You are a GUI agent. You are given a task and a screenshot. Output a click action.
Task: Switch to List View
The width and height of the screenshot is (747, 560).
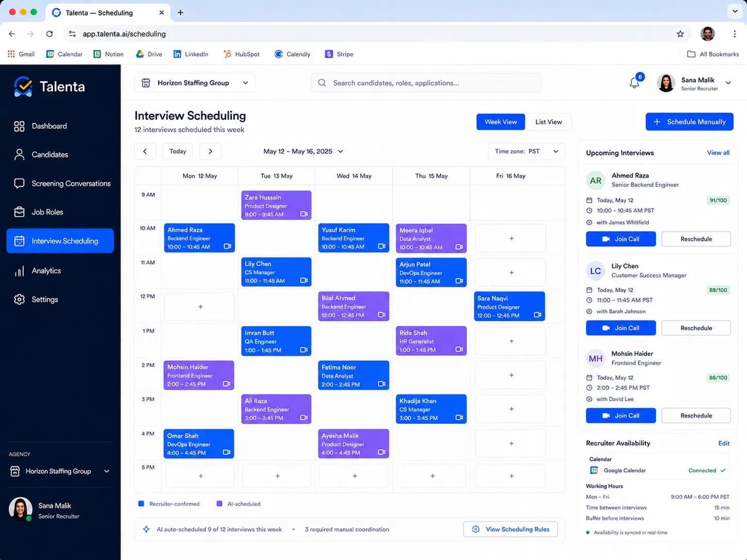(x=548, y=122)
